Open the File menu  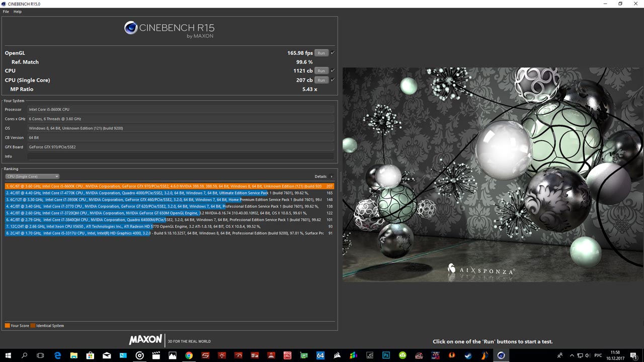pos(6,12)
